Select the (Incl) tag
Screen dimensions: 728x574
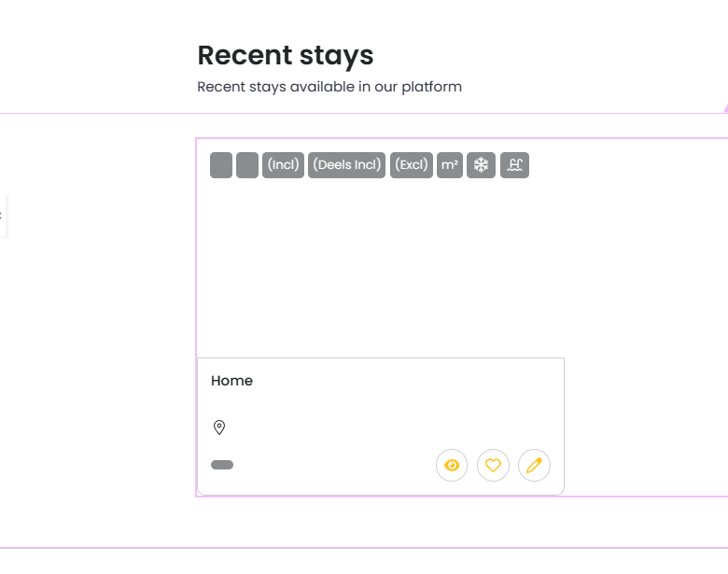click(283, 165)
